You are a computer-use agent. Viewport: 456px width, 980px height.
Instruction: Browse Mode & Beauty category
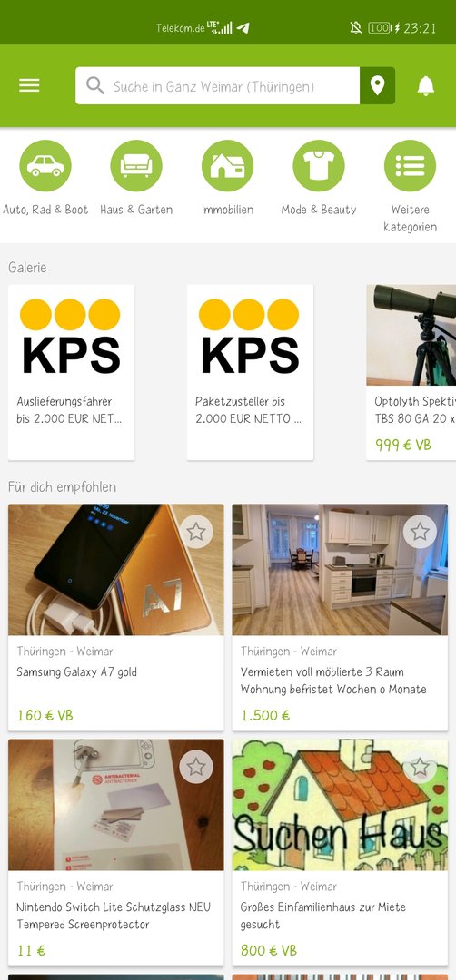(319, 178)
